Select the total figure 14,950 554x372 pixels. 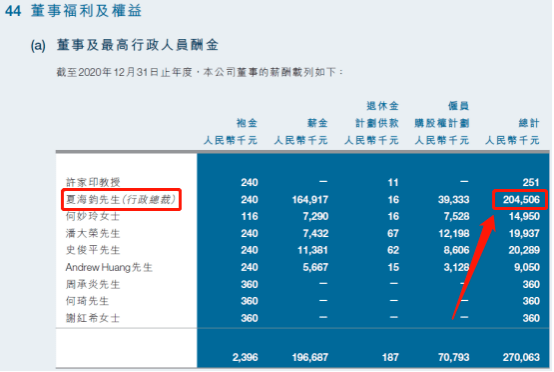pyautogui.click(x=524, y=216)
